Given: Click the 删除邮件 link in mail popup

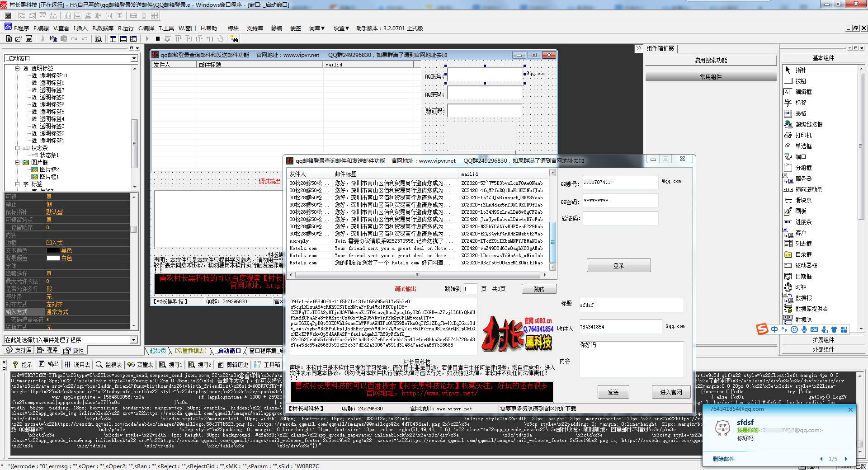Looking at the screenshot, I should click(724, 459).
